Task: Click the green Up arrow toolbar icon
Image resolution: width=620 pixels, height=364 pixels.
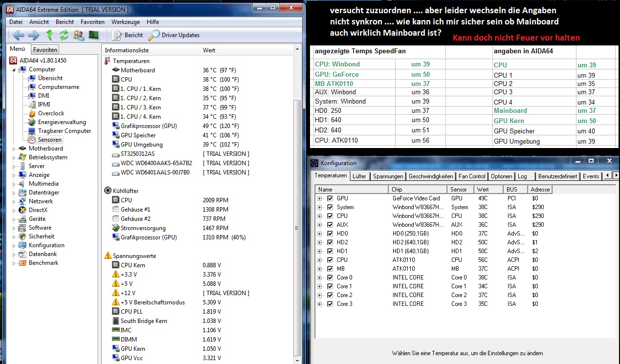Action: pos(49,35)
